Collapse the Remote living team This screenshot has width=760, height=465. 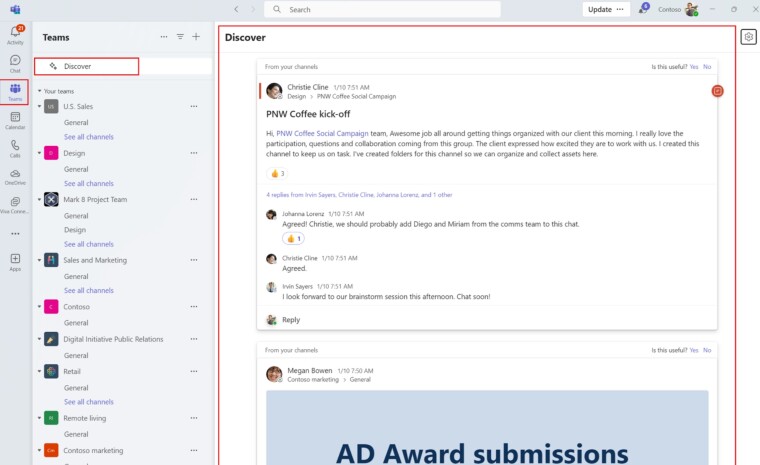[x=39, y=418]
